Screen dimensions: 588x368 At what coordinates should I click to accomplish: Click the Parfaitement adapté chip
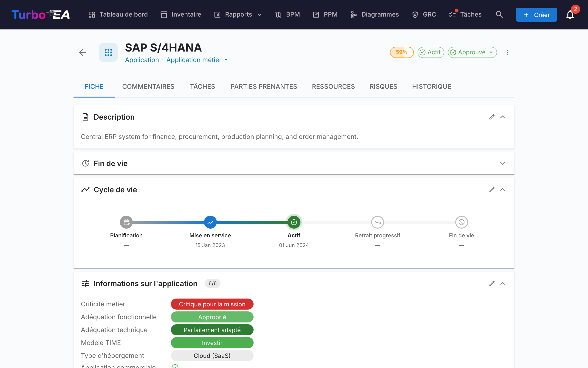click(x=212, y=330)
